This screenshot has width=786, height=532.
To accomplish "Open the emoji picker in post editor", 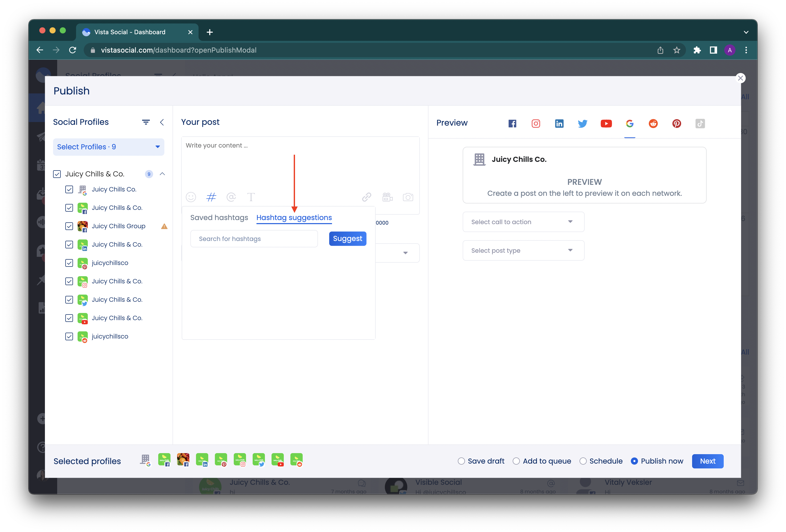I will [x=191, y=197].
